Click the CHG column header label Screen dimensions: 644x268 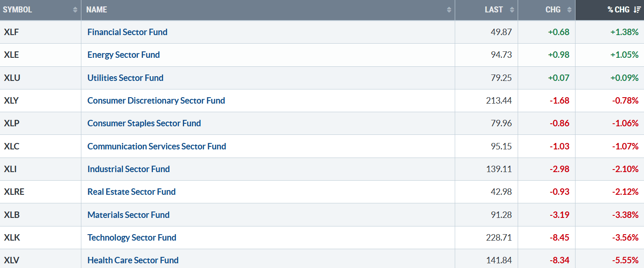(x=553, y=9)
